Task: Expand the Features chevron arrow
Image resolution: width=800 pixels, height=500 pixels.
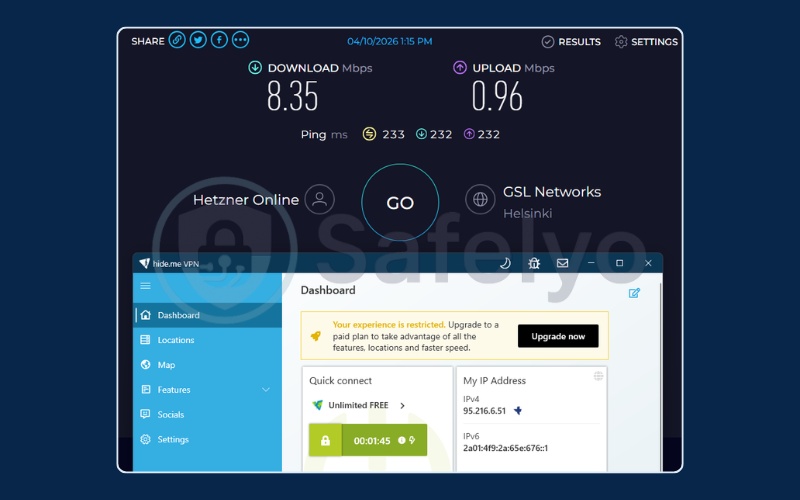Action: click(x=266, y=390)
